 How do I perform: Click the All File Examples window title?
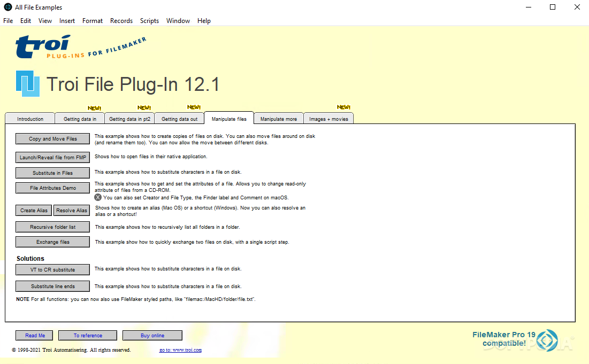click(39, 7)
